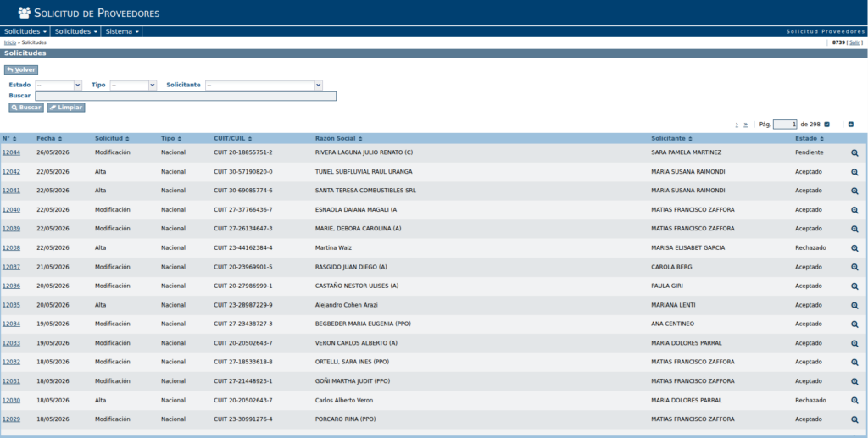Image resolution: width=868 pixels, height=438 pixels.
Task: Click the Limpiar button
Action: (66, 108)
